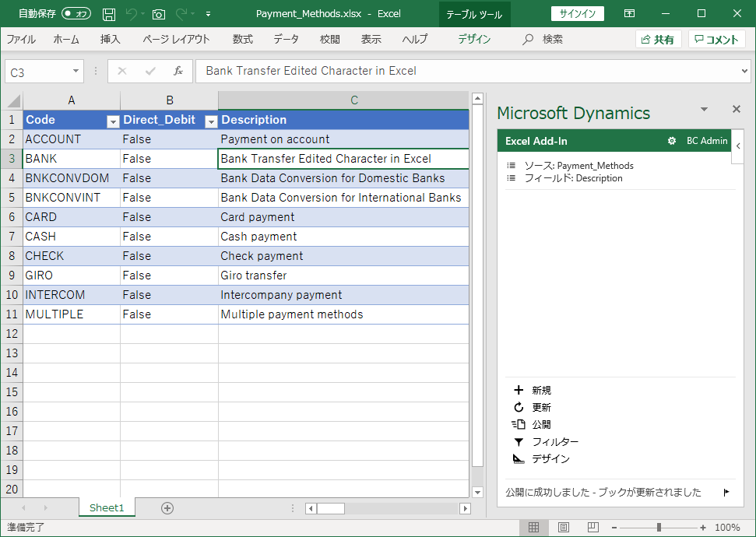This screenshot has width=756, height=537.
Task: Switch to Page Layout view icon
Action: [x=563, y=528]
